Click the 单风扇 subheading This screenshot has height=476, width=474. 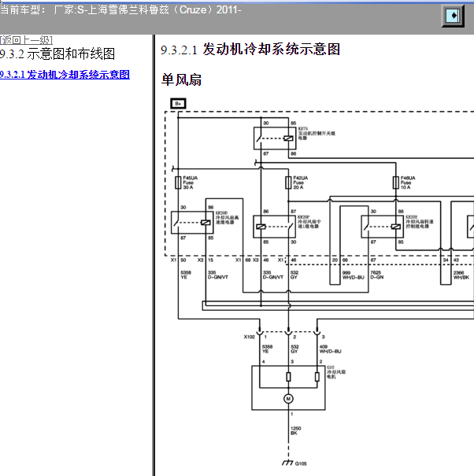[181, 80]
